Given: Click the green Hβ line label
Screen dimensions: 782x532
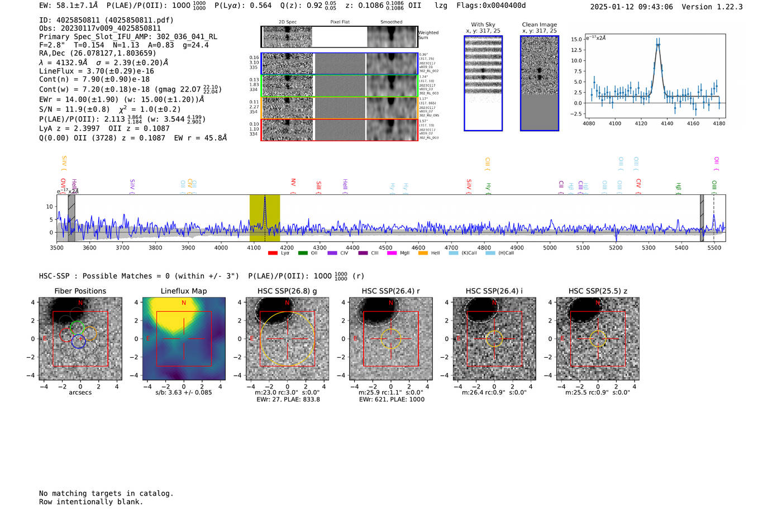Looking at the screenshot, I should point(679,188).
